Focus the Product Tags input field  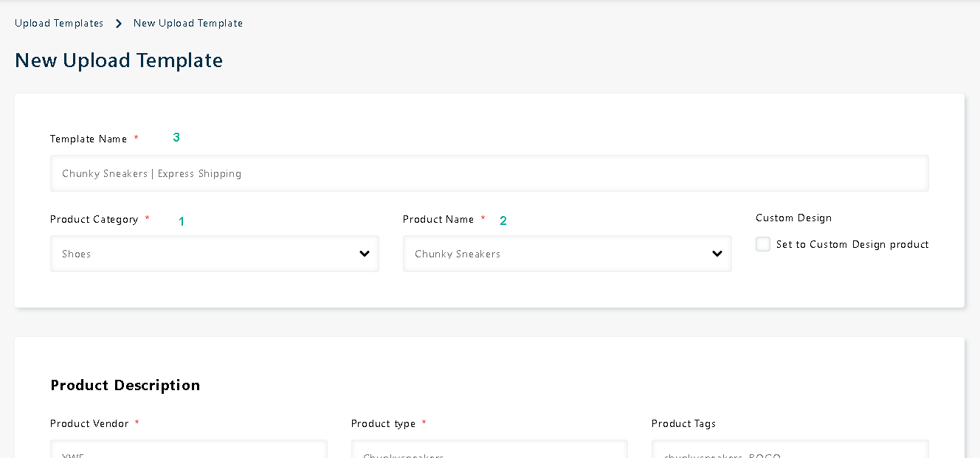(790, 451)
